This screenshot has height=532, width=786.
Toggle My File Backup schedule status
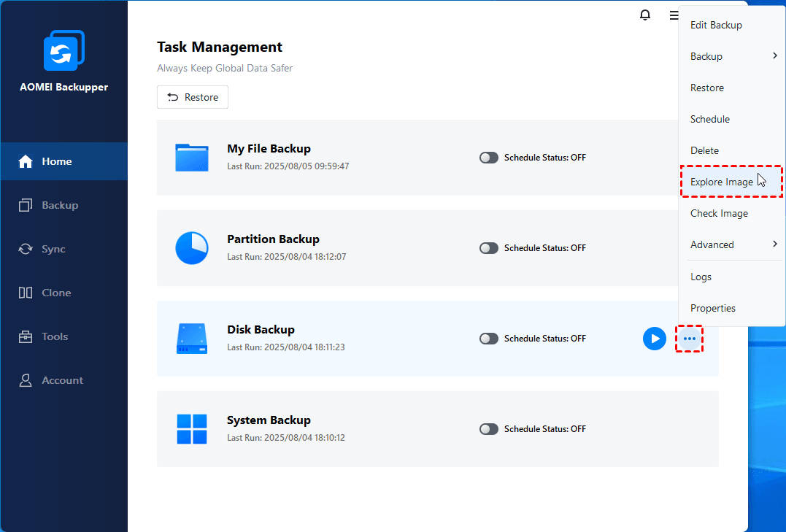489,158
